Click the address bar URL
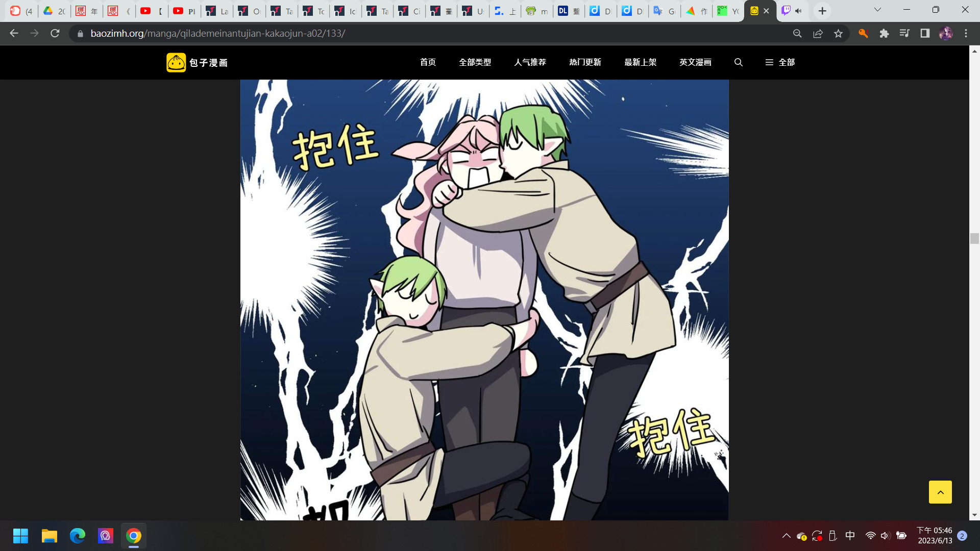This screenshot has width=980, height=551. pyautogui.click(x=218, y=33)
